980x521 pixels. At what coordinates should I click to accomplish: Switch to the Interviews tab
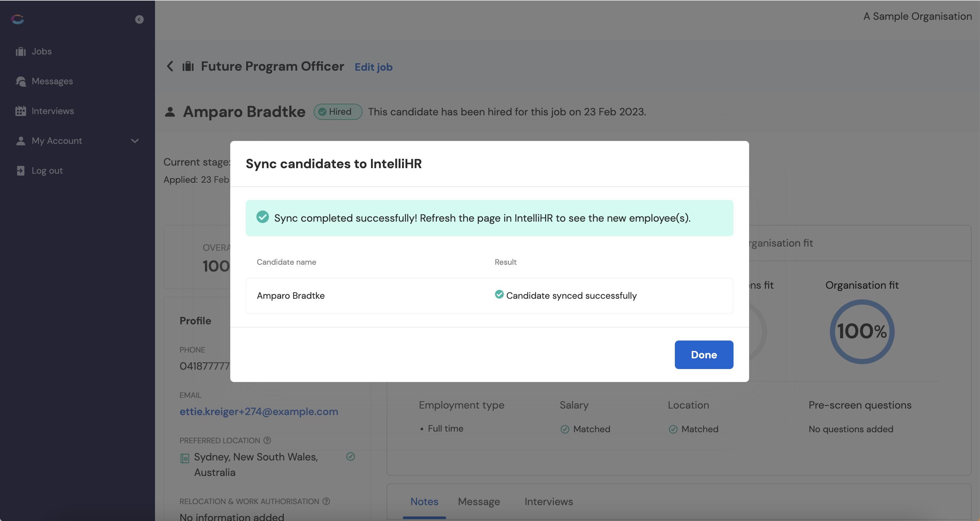[549, 502]
